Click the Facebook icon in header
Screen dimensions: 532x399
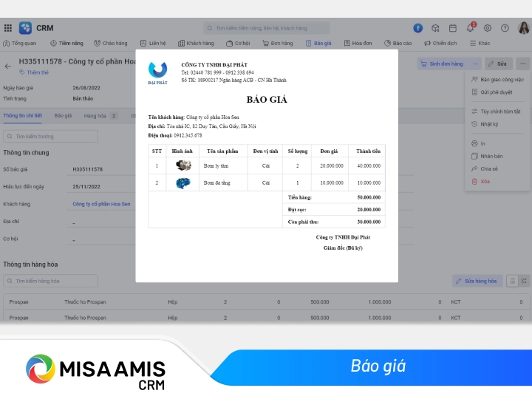[x=418, y=28]
